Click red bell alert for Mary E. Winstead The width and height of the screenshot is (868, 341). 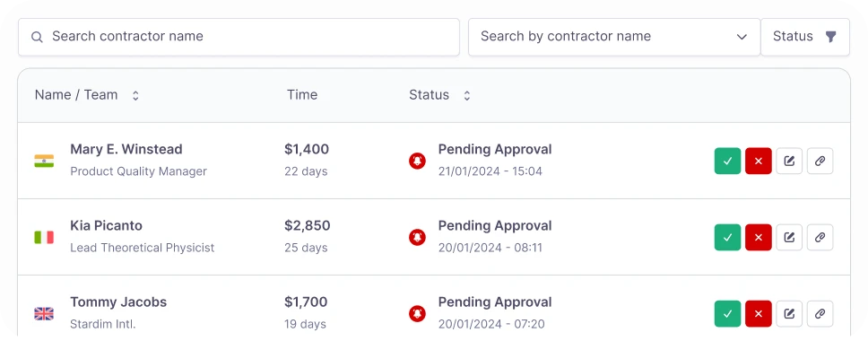pos(417,162)
